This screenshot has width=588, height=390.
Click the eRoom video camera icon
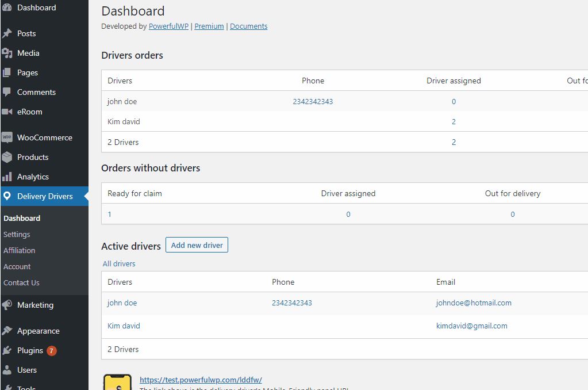(x=7, y=112)
